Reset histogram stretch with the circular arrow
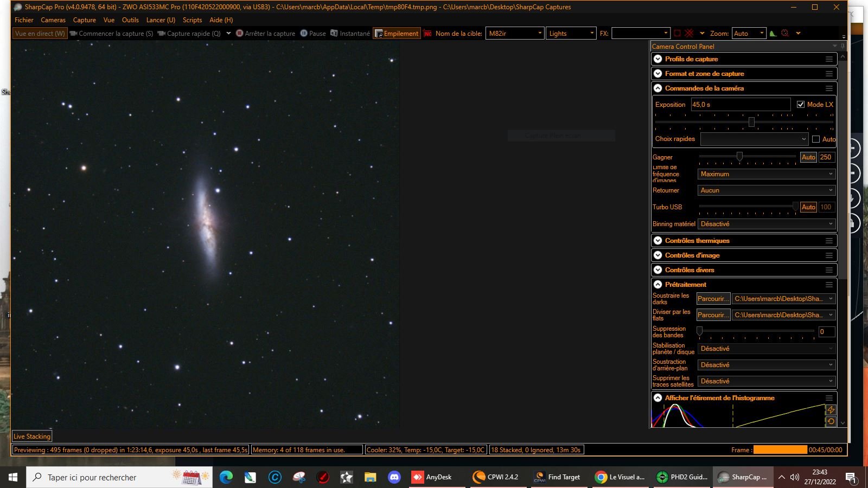 pyautogui.click(x=831, y=421)
